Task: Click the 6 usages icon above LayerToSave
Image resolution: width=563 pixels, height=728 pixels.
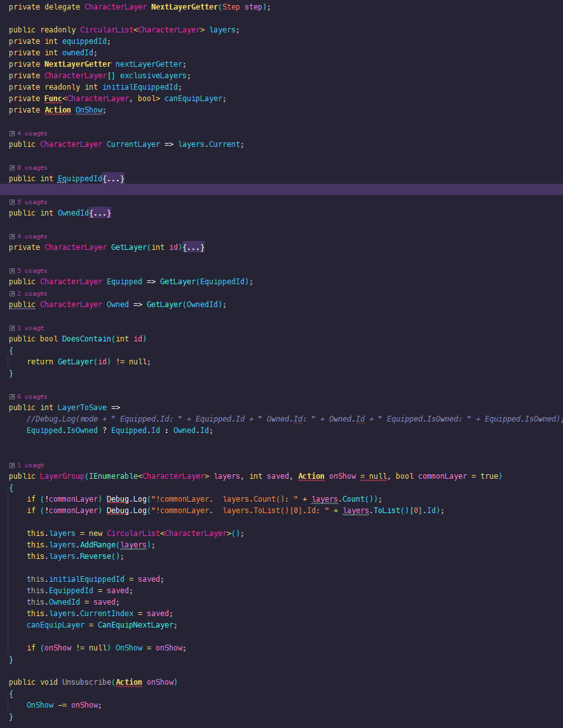Action: tap(12, 397)
